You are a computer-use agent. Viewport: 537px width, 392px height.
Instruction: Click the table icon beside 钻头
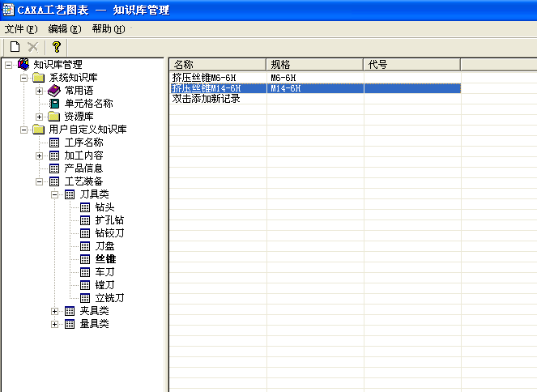coord(85,207)
